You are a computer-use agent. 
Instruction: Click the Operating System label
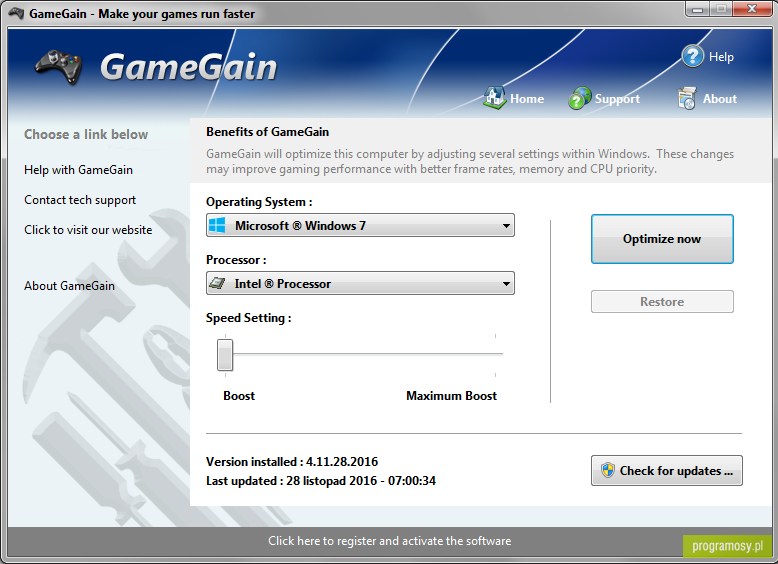tap(259, 202)
